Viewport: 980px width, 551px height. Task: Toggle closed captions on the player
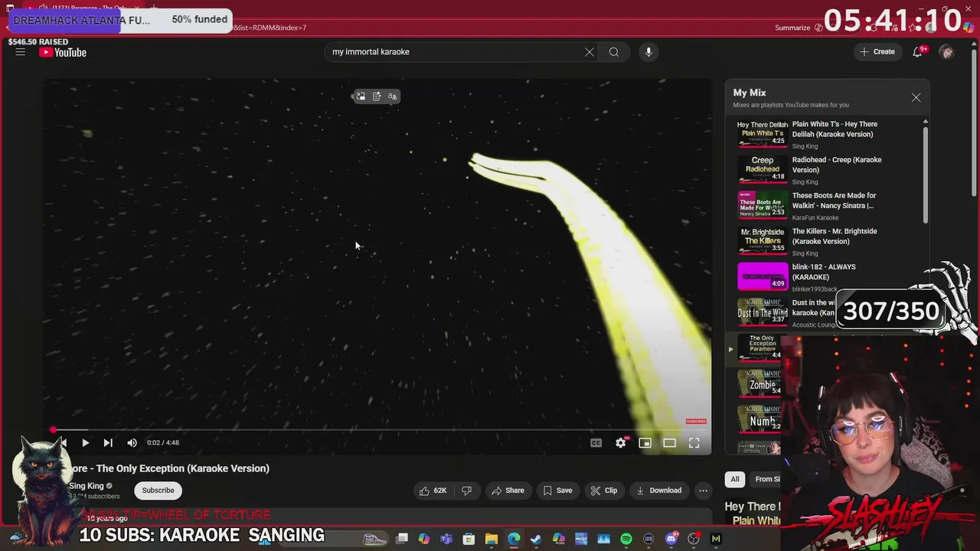click(x=596, y=442)
